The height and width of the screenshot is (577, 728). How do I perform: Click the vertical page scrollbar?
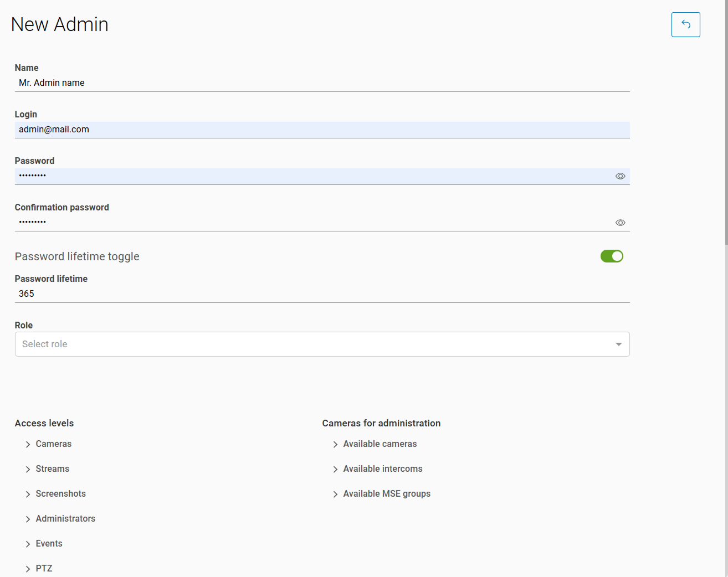coord(726,122)
